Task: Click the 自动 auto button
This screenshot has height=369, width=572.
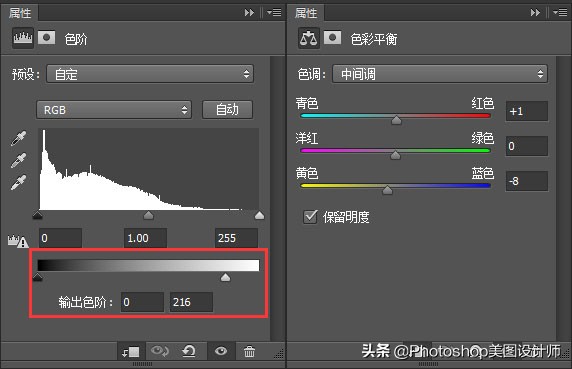Action: point(227,110)
